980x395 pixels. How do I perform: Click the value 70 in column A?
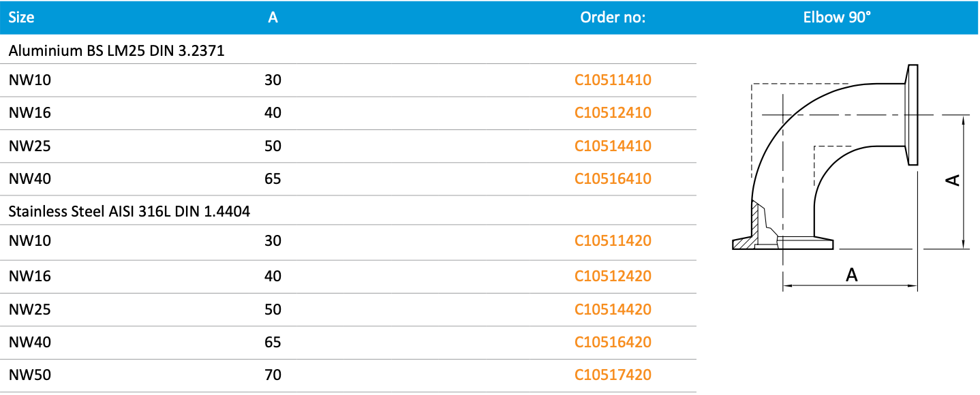point(273,375)
